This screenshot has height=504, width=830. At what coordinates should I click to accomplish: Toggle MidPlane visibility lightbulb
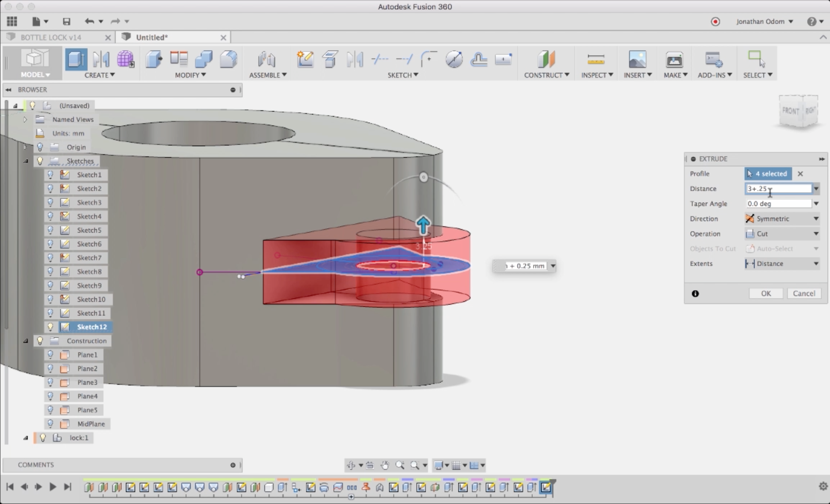50,424
